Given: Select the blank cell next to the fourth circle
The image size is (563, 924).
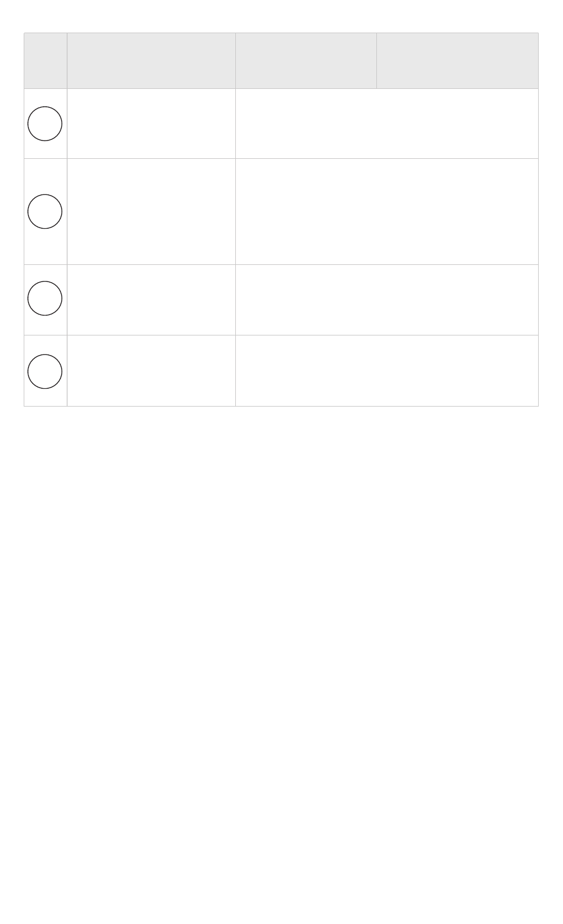Looking at the screenshot, I should [x=151, y=370].
